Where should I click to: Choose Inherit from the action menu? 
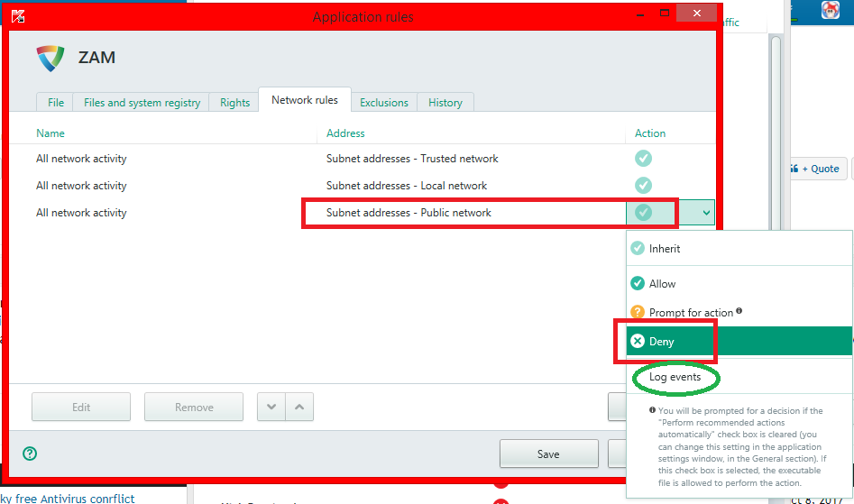(x=739, y=248)
